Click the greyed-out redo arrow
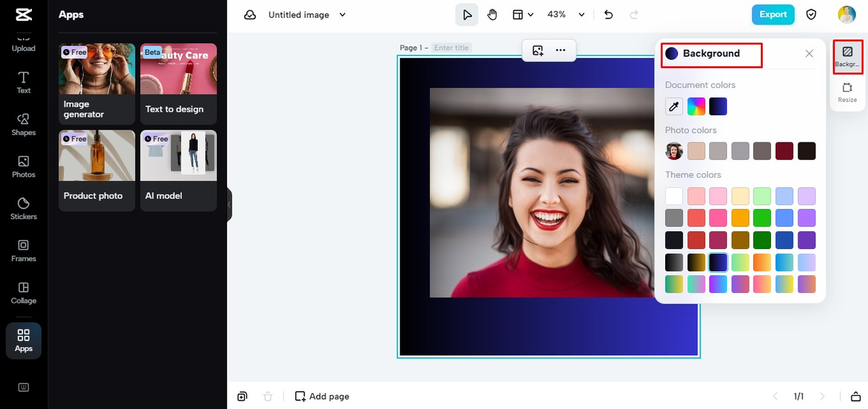This screenshot has width=868, height=409. (x=634, y=14)
